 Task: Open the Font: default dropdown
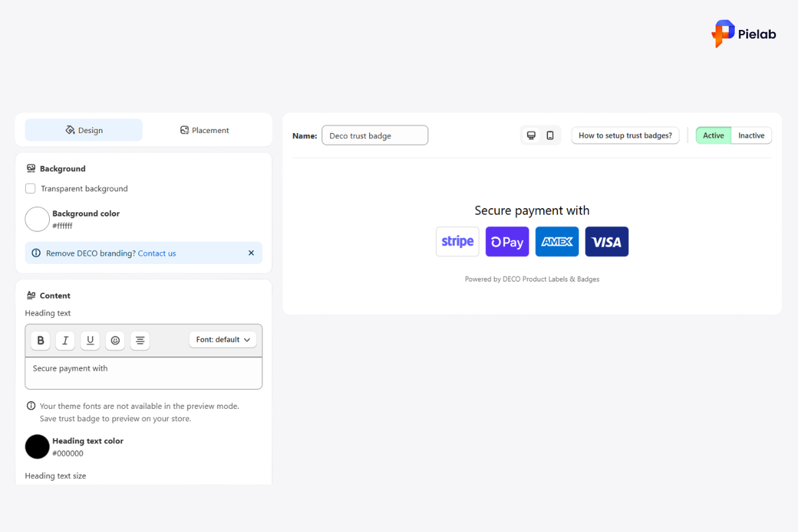pyautogui.click(x=223, y=340)
